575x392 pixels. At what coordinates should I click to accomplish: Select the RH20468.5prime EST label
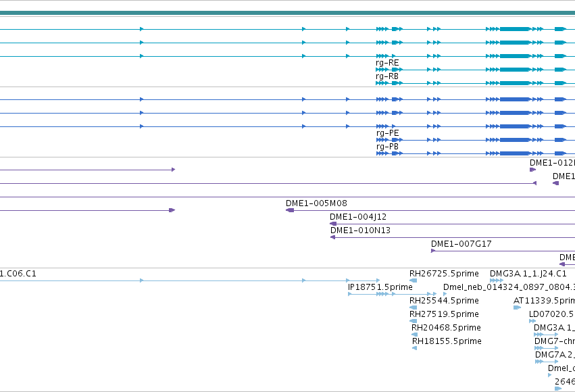447,328
